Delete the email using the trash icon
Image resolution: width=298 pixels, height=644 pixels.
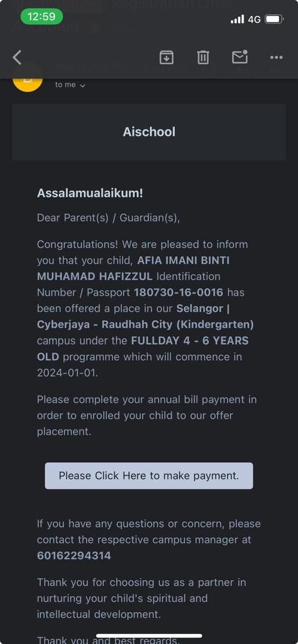tap(203, 57)
